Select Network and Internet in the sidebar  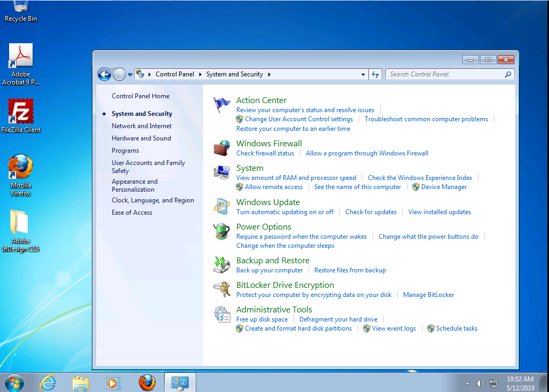pyautogui.click(x=142, y=126)
